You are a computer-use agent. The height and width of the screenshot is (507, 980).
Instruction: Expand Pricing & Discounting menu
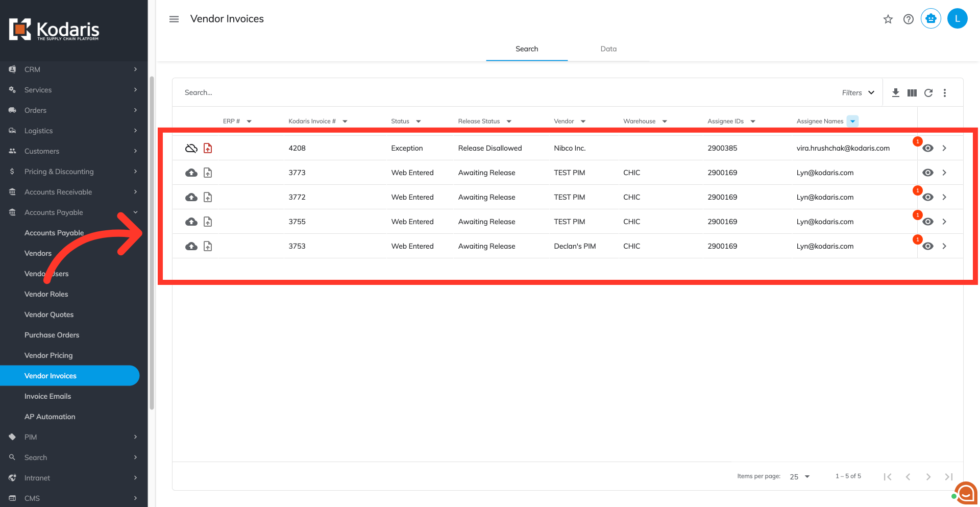click(x=74, y=172)
